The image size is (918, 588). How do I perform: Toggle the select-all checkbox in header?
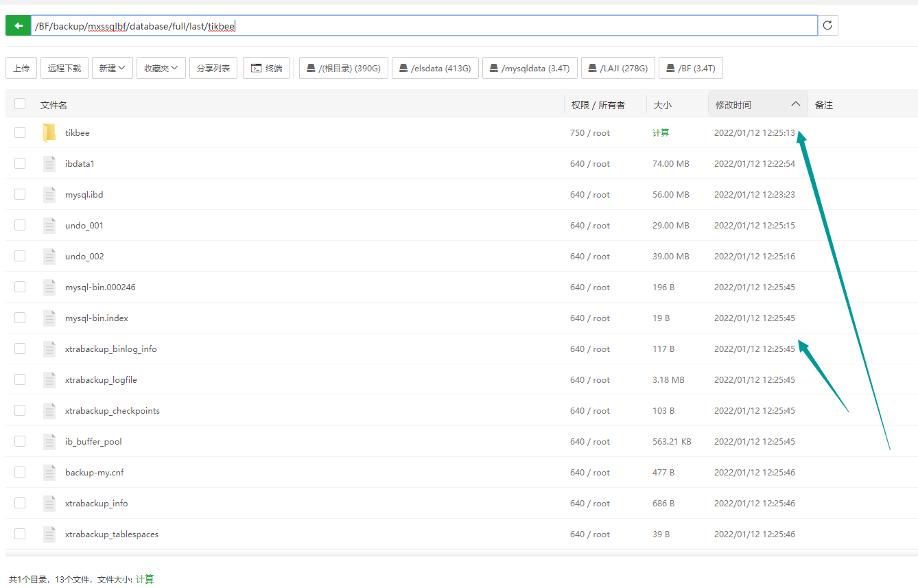point(20,104)
